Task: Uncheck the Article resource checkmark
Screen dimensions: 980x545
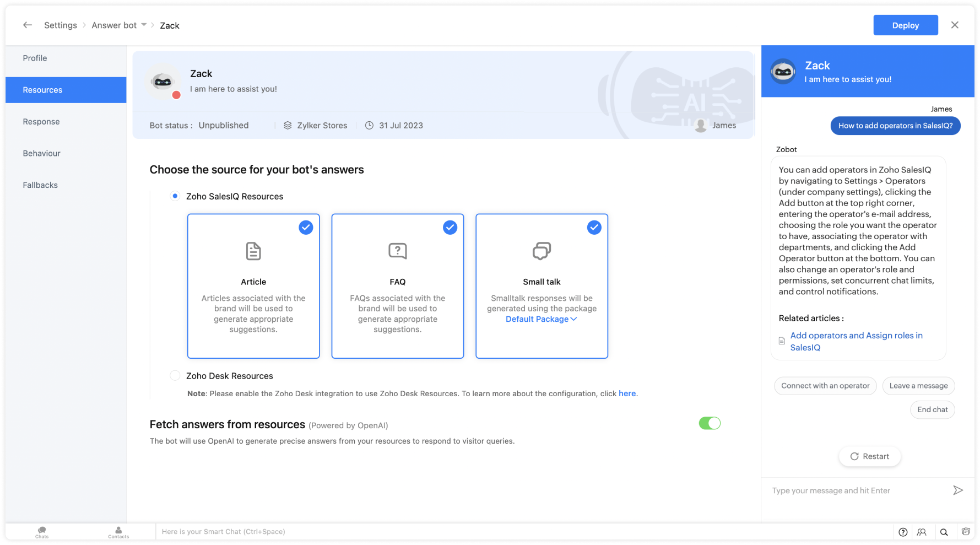Action: (x=306, y=227)
